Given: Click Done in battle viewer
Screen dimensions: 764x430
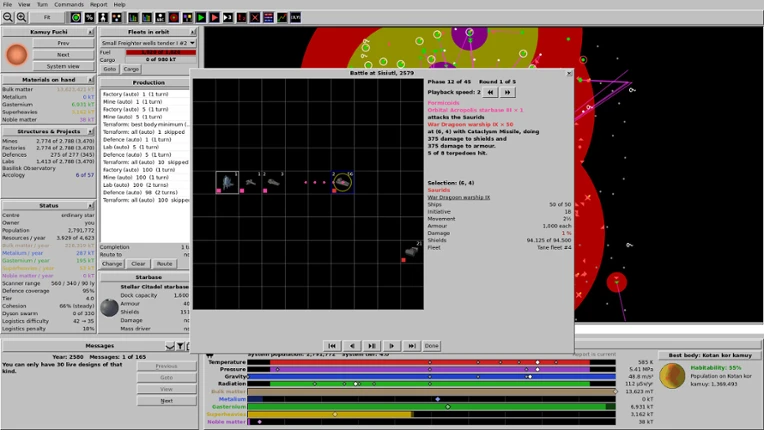Looking at the screenshot, I should (431, 346).
